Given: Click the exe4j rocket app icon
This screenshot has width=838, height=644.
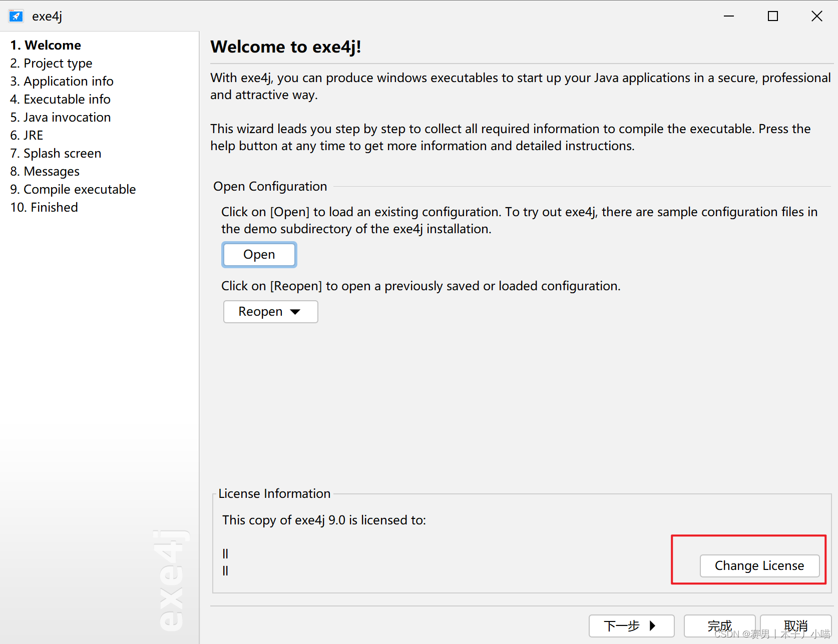Looking at the screenshot, I should (16, 16).
